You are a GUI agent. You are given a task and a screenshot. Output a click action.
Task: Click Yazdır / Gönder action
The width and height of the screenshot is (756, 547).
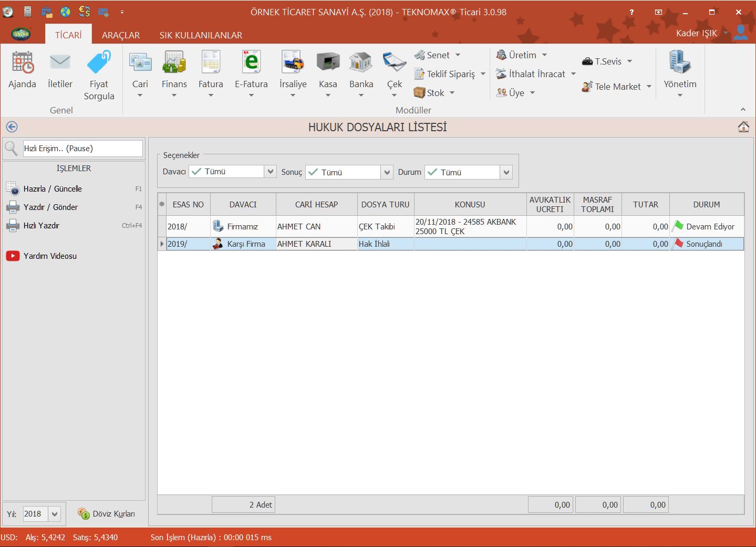coord(50,207)
